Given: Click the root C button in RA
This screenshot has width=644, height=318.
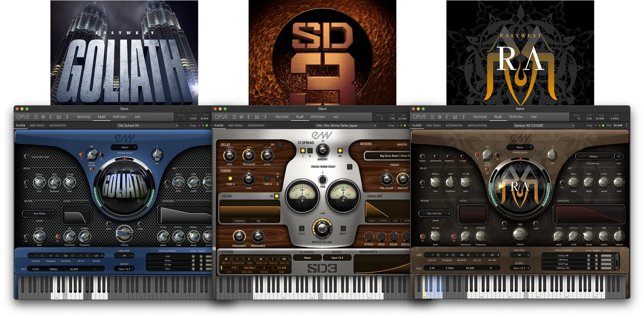Looking at the screenshot, I should tap(619, 157).
